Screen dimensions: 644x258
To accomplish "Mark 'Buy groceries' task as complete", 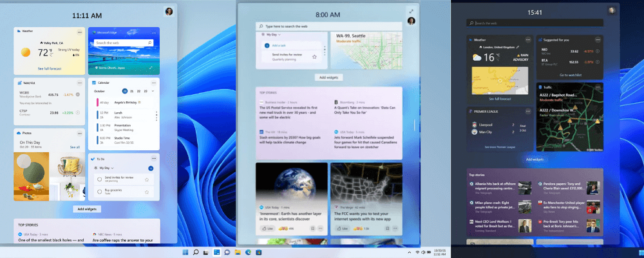I will coord(99,192).
